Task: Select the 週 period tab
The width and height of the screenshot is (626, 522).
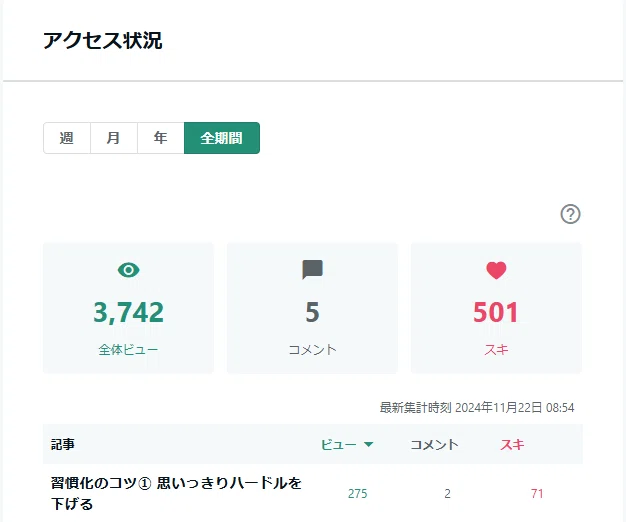Action: [67, 138]
